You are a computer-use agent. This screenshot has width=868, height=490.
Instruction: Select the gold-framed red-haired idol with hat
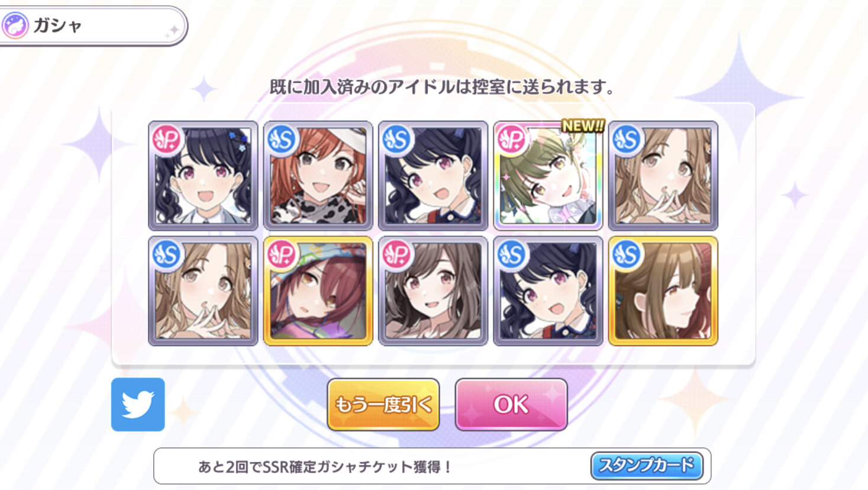[318, 291]
